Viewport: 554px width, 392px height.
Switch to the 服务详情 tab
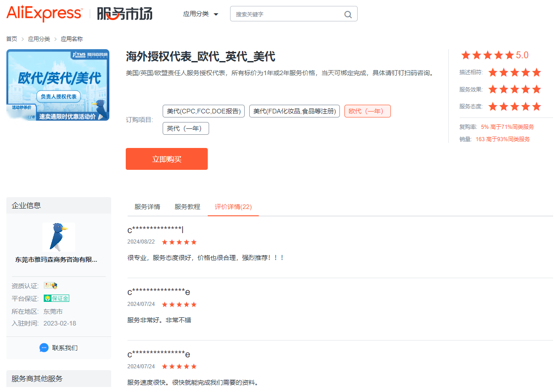click(x=147, y=207)
